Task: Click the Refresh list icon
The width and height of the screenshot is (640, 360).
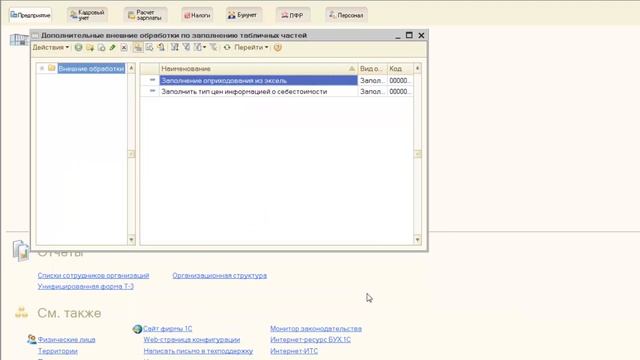Action: pyautogui.click(x=227, y=48)
